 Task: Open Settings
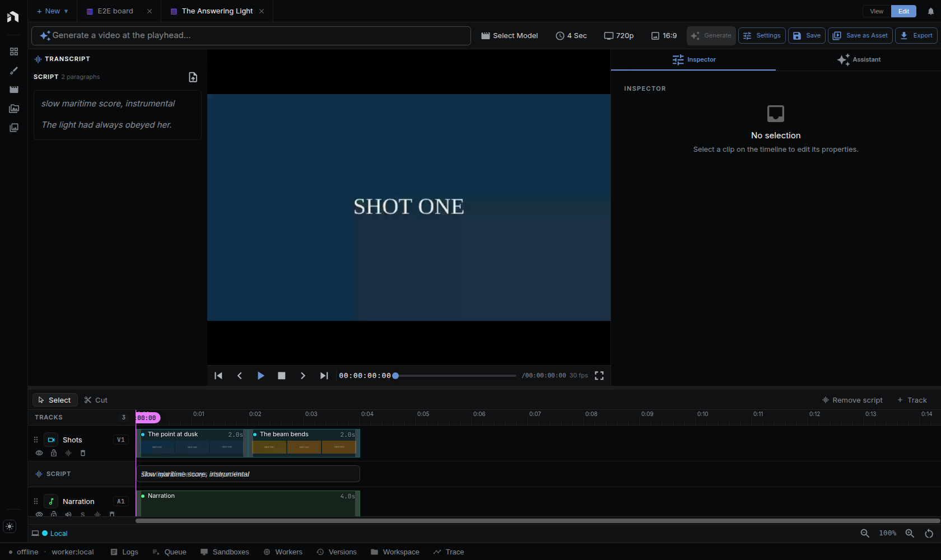pos(762,35)
